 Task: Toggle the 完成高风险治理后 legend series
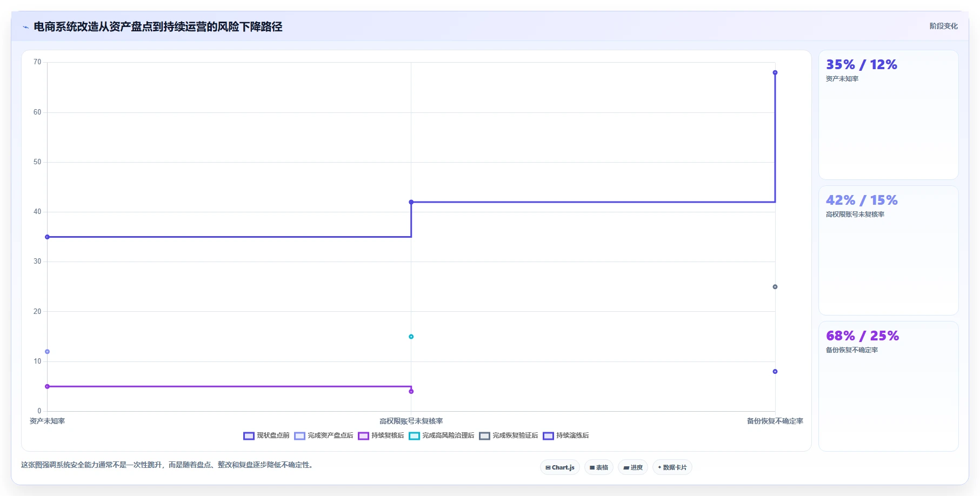[x=442, y=435]
